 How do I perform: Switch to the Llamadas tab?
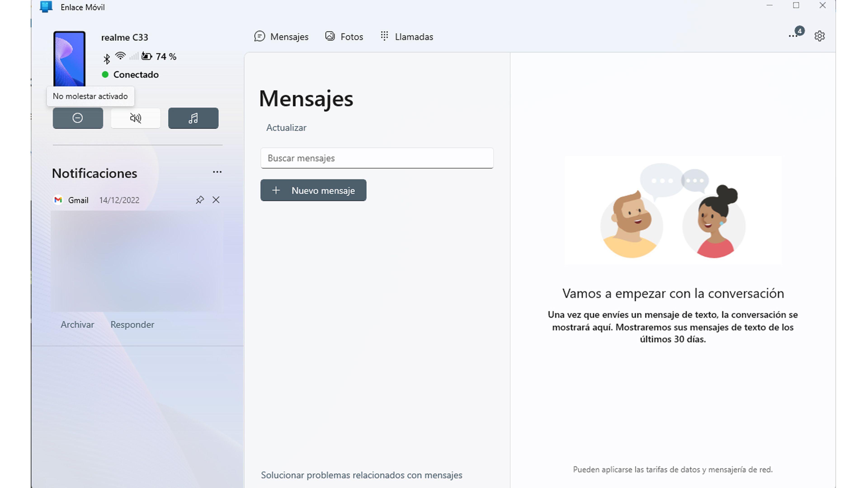(407, 37)
